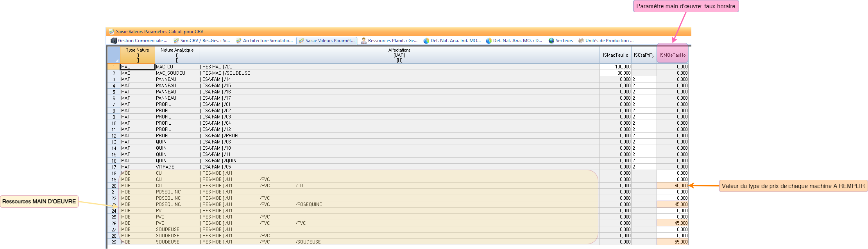The width and height of the screenshot is (868, 249).
Task: Click the Unités de Production tab icon
Action: pos(581,41)
